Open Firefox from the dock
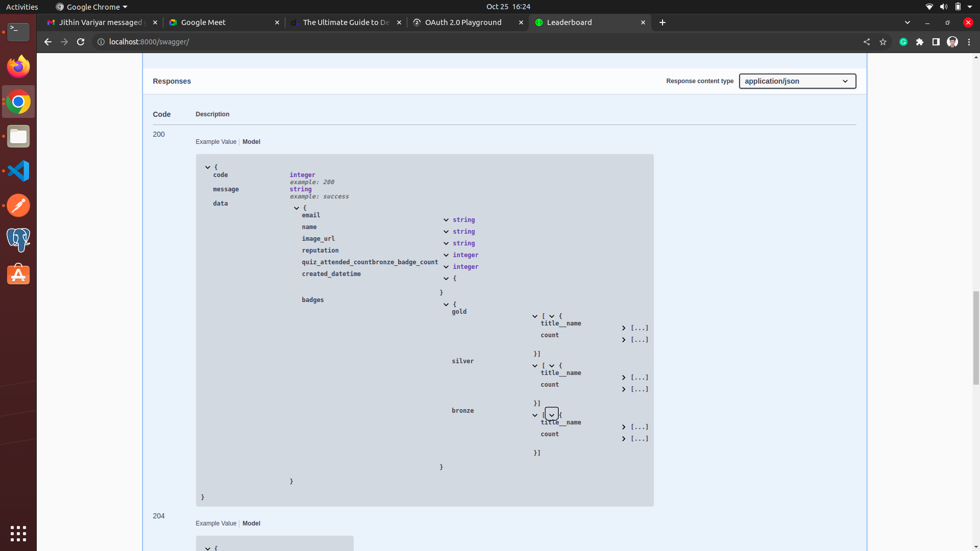980x551 pixels. pos(18,67)
